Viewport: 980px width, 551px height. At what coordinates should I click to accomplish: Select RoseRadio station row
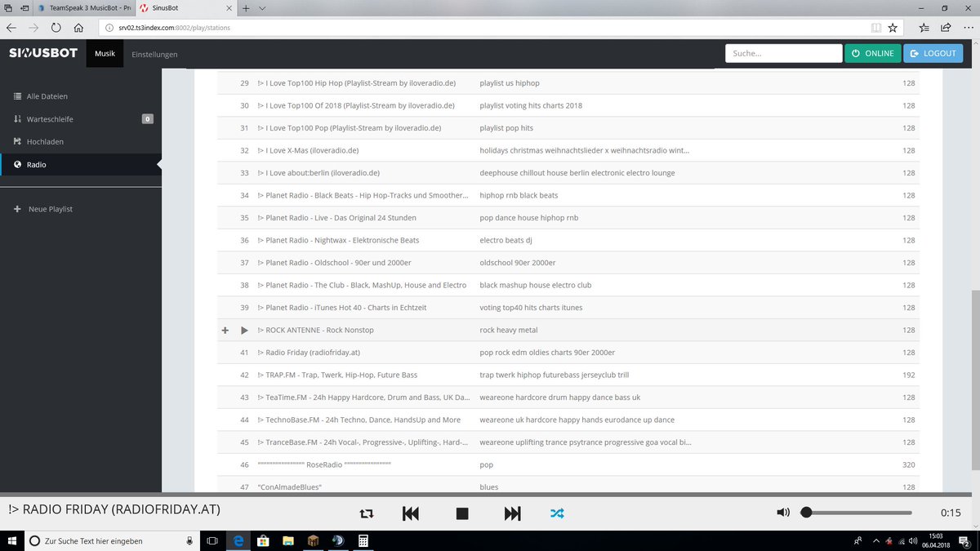(x=568, y=465)
